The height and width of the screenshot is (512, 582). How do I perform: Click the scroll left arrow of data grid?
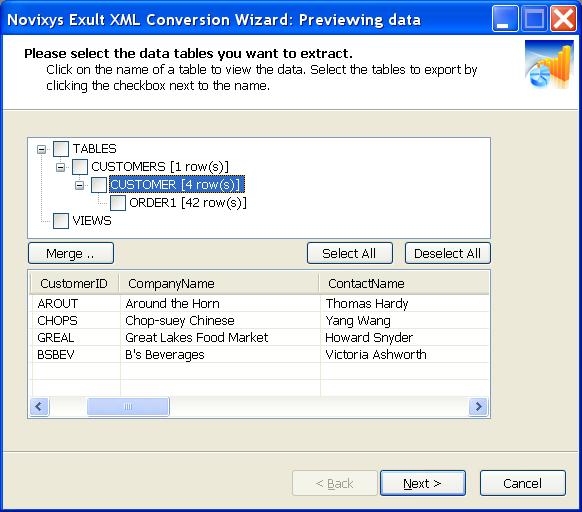39,407
